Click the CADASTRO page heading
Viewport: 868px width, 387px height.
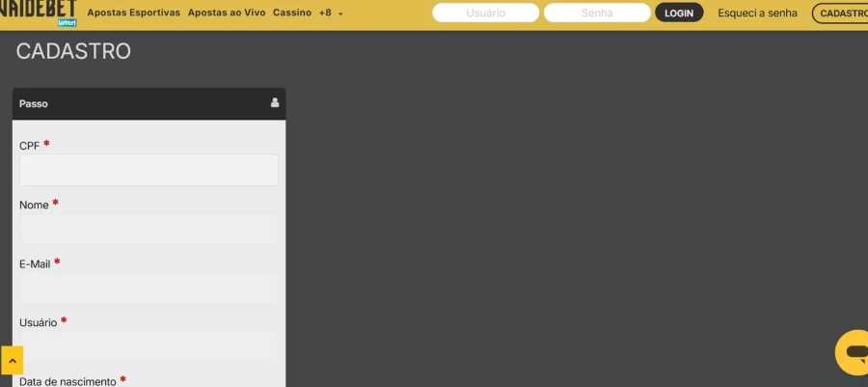tap(73, 52)
